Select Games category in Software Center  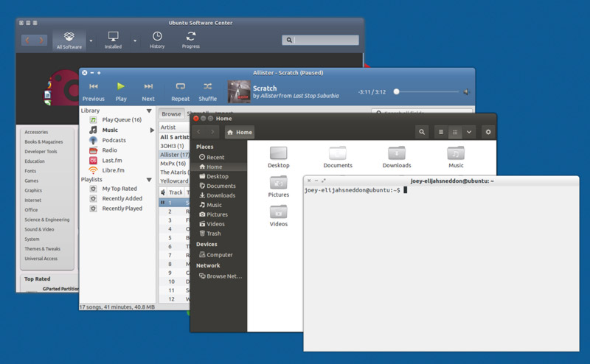pyautogui.click(x=32, y=181)
